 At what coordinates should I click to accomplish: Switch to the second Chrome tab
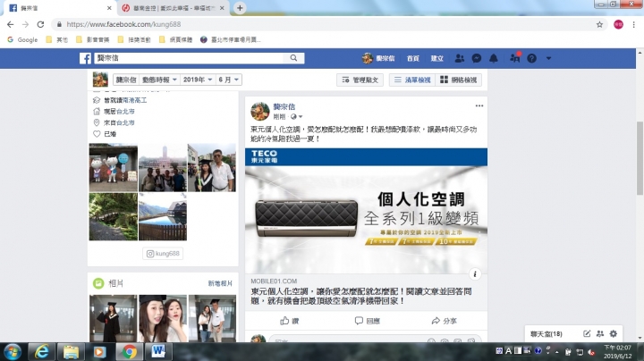pos(174,8)
